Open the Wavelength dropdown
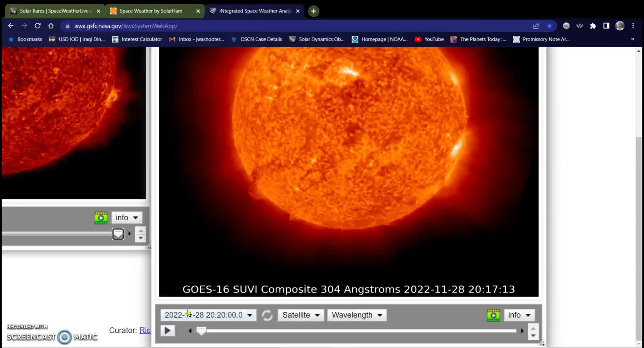The width and height of the screenshot is (644, 348). point(357,315)
